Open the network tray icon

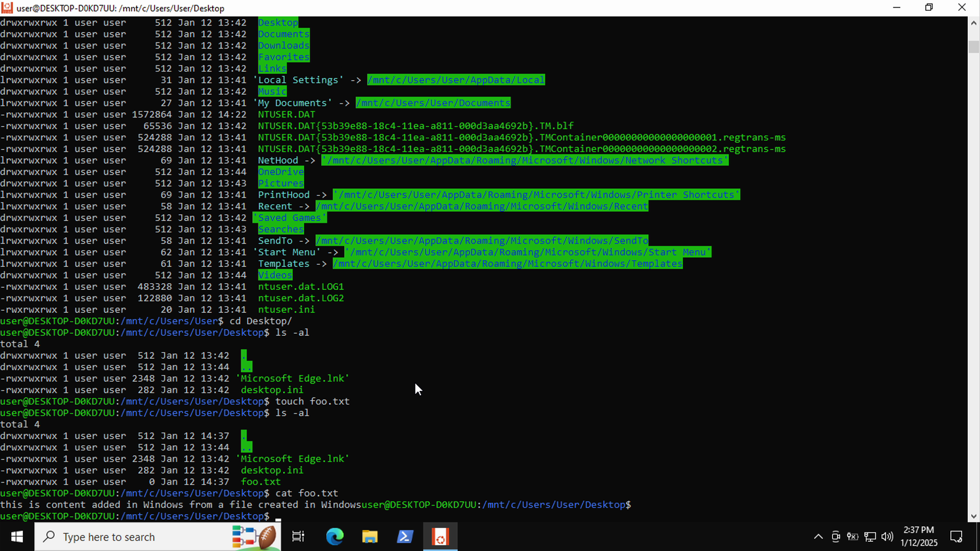click(870, 537)
